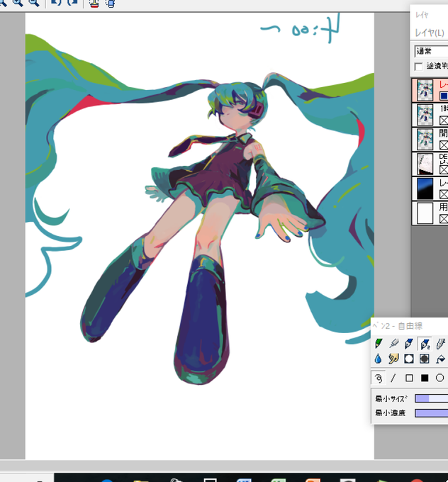
Task: Toggle the 塗潰判 checkbox in layer panel
Action: click(x=418, y=67)
